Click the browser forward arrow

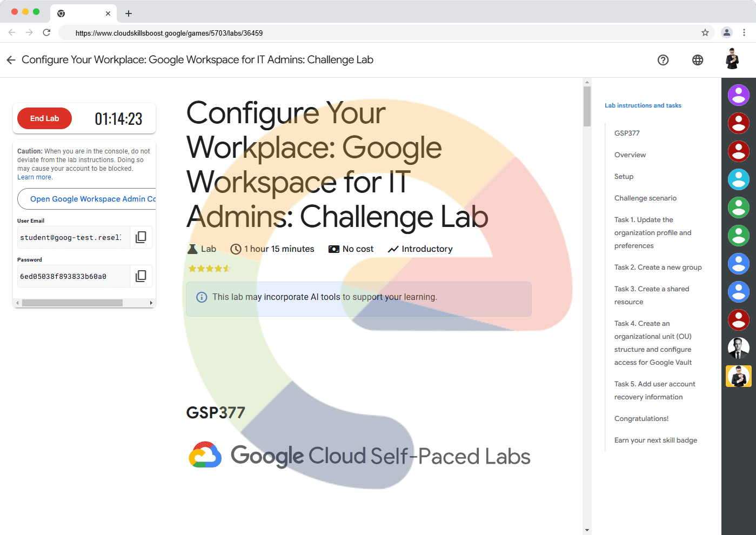(x=29, y=32)
